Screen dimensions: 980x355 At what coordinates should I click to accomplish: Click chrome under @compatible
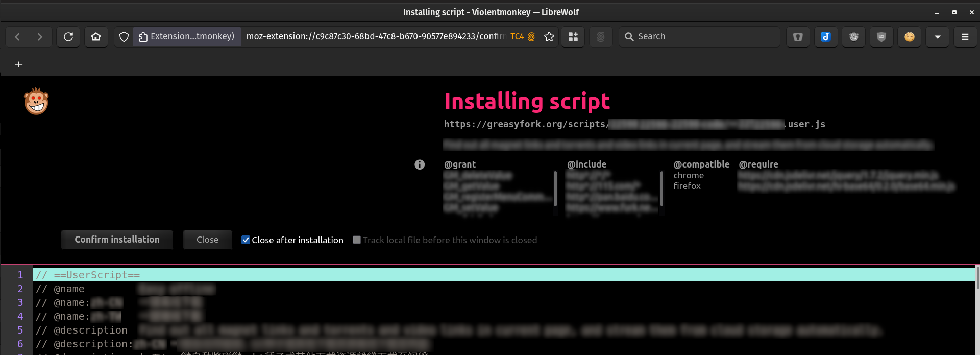pos(689,175)
